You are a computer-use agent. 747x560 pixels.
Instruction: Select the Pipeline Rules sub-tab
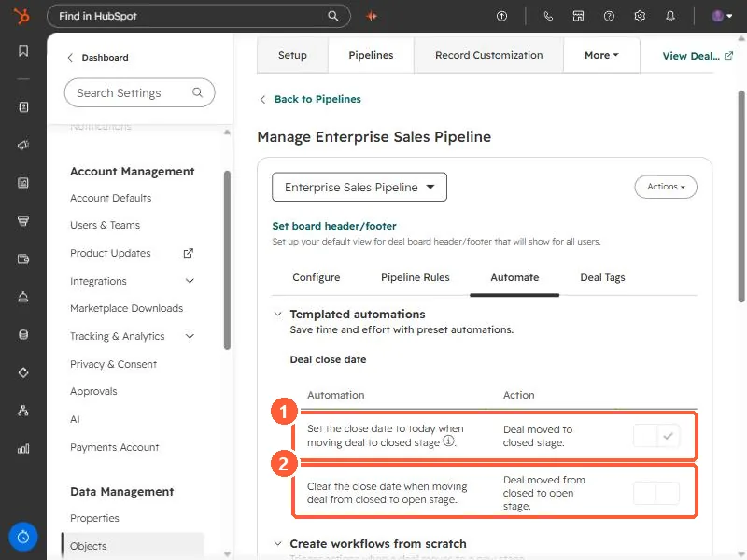tap(415, 277)
